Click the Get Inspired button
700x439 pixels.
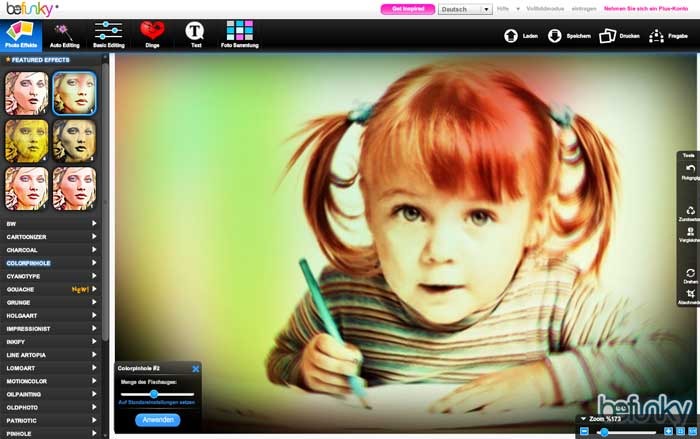click(406, 9)
